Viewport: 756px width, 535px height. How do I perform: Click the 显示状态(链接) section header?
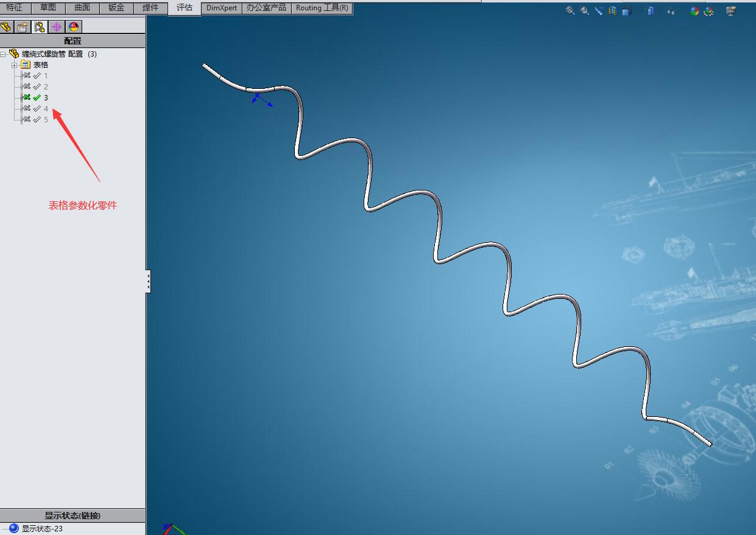point(72,516)
